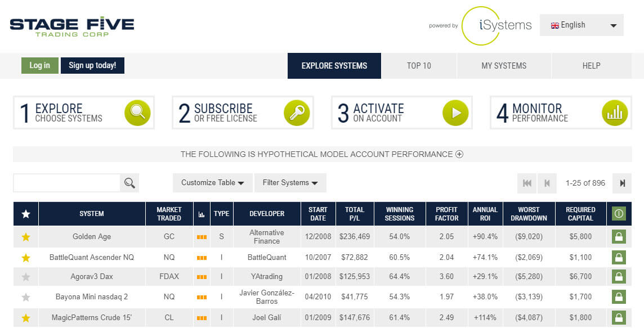Screen dimensions: 644x328
Task: Favorite the Agorav3 Dax system star
Action: [26, 277]
